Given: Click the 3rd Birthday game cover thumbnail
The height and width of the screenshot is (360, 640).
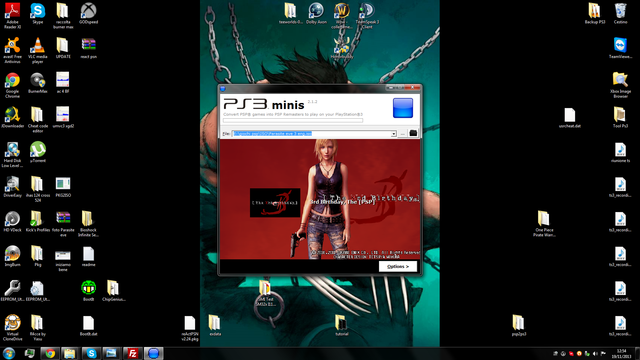Looking at the screenshot, I should point(275,202).
